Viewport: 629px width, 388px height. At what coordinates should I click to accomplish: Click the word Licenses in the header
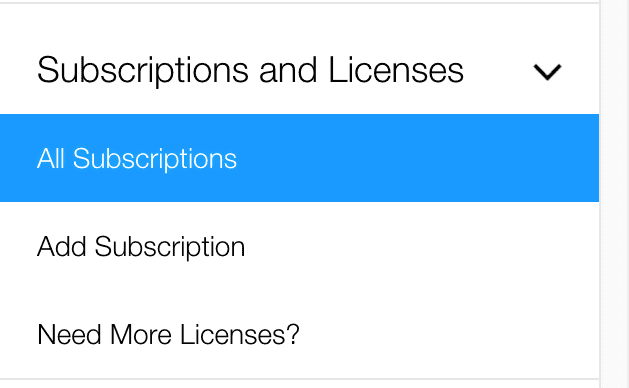coord(396,70)
